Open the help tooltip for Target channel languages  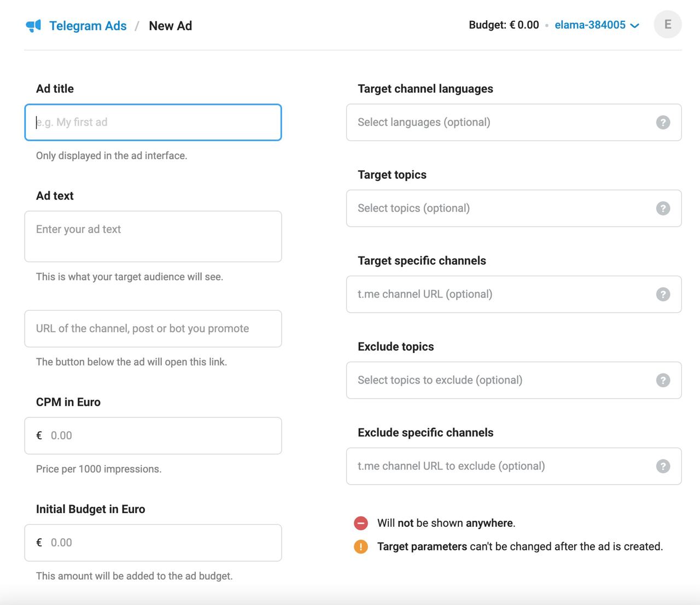pyautogui.click(x=663, y=123)
